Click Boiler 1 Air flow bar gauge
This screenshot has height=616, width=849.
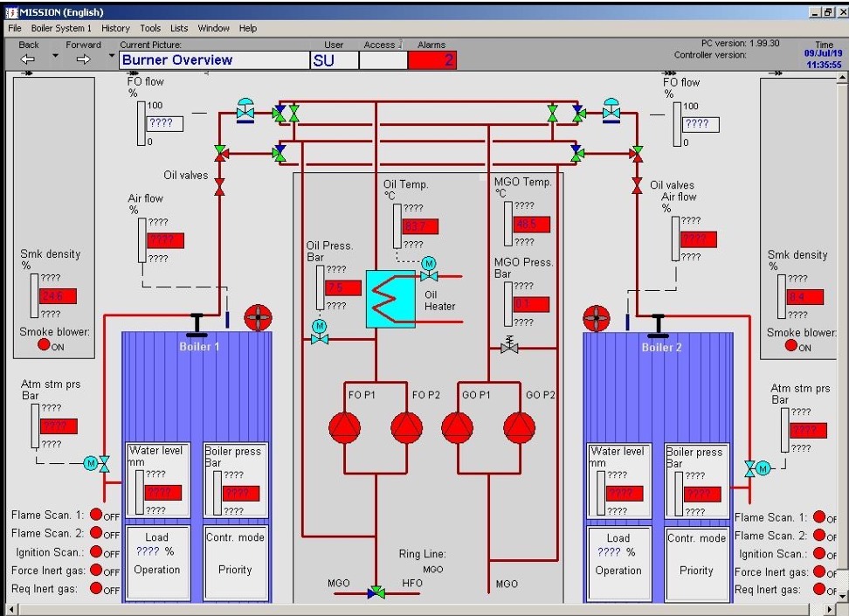pos(142,240)
